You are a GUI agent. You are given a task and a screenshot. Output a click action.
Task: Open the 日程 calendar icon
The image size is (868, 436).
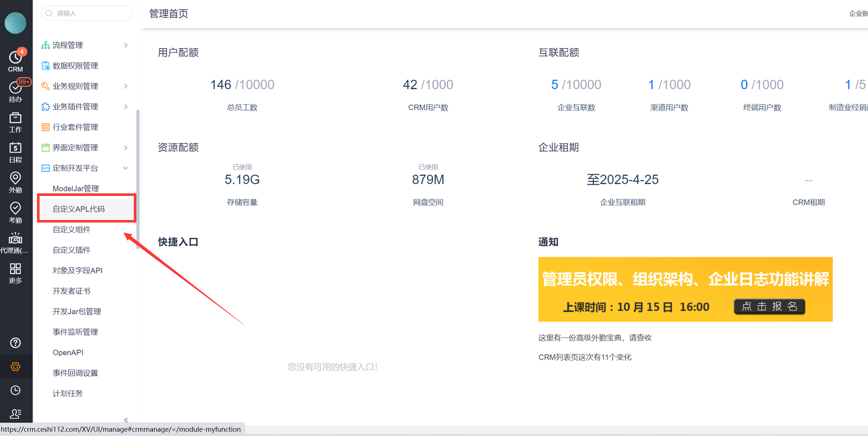(x=15, y=152)
